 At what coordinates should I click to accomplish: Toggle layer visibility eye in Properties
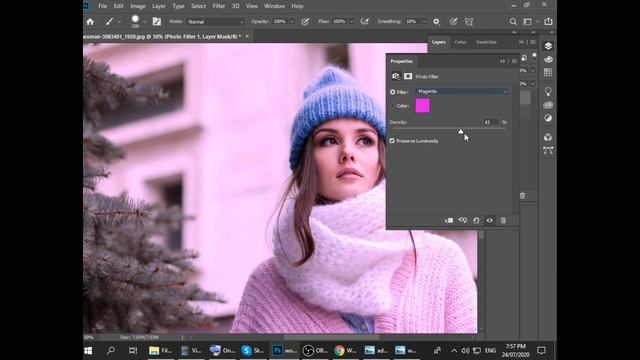coord(489,220)
